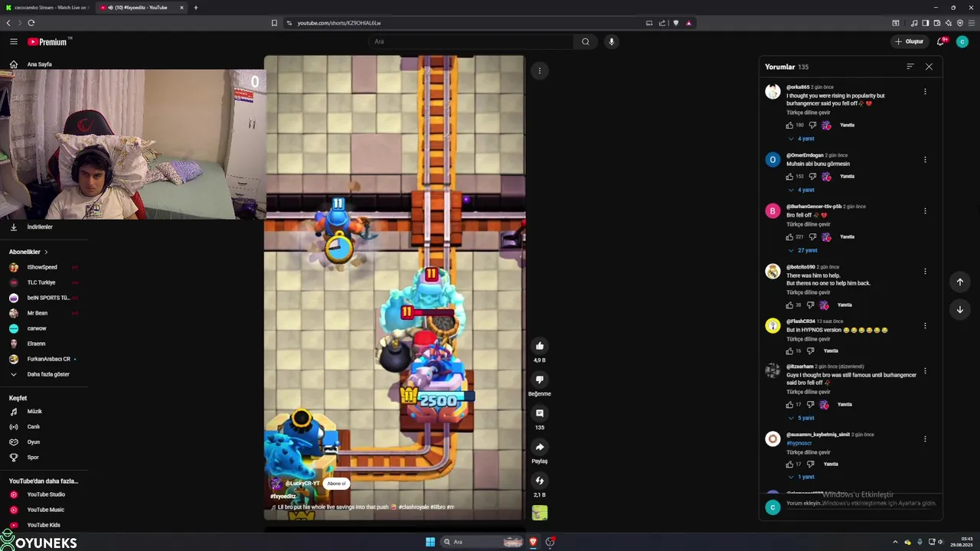The image size is (980, 551).
Task: Open the account avatar menu
Action: pos(962,41)
